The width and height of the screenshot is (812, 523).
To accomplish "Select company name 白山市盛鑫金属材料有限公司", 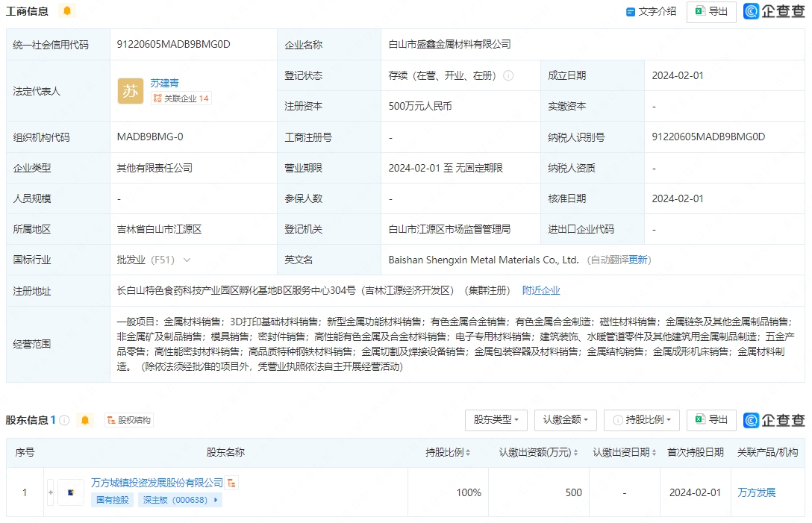I will [x=449, y=45].
